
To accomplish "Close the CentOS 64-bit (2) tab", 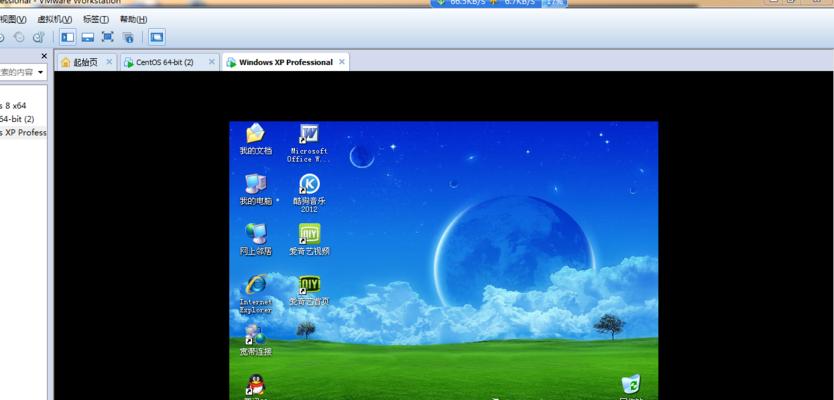I will (212, 62).
